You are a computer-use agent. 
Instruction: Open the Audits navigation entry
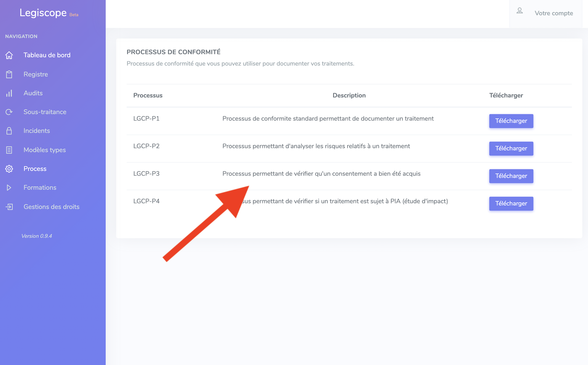pyautogui.click(x=33, y=93)
